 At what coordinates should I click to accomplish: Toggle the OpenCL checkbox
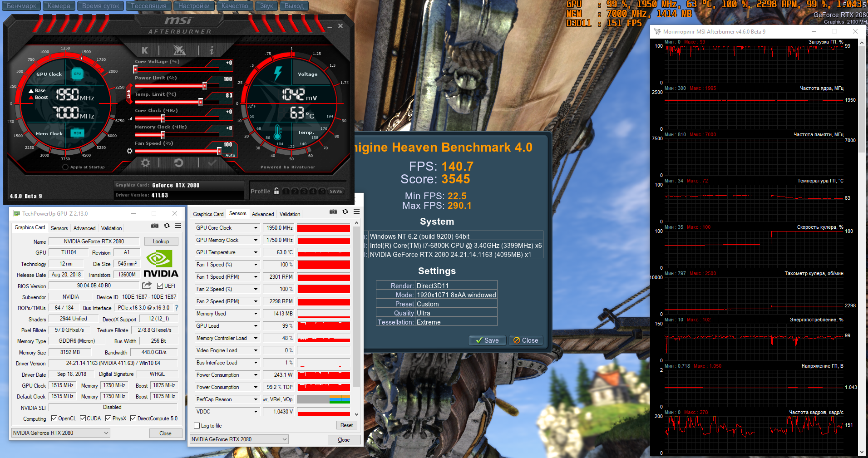[x=54, y=419]
